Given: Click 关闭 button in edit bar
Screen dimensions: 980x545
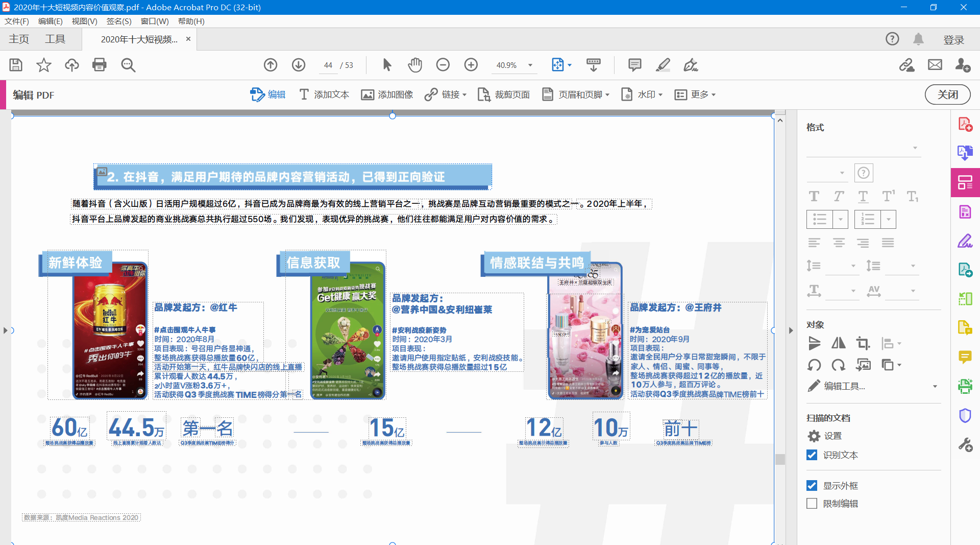Looking at the screenshot, I should [x=948, y=94].
